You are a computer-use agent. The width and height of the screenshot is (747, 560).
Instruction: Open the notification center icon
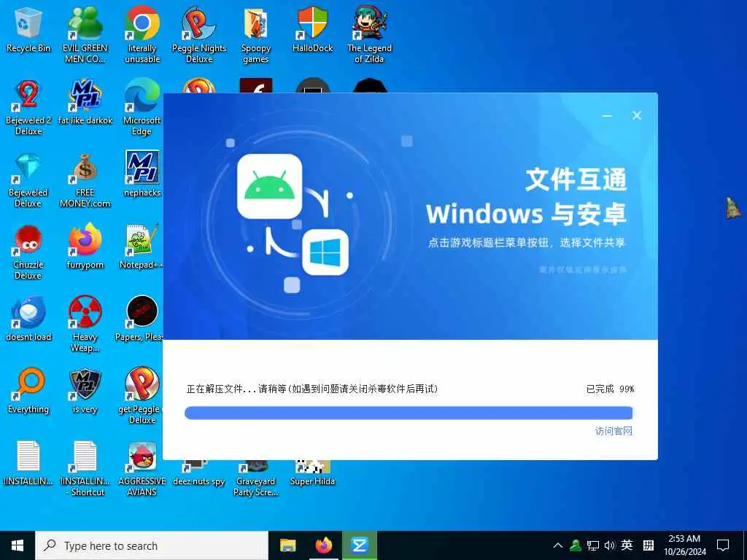pyautogui.click(x=723, y=545)
